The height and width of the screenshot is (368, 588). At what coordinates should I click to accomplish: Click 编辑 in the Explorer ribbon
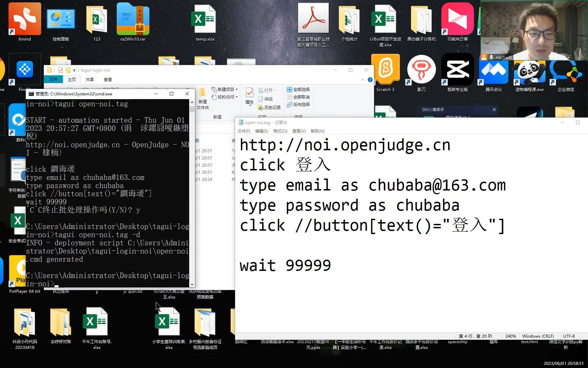click(265, 99)
